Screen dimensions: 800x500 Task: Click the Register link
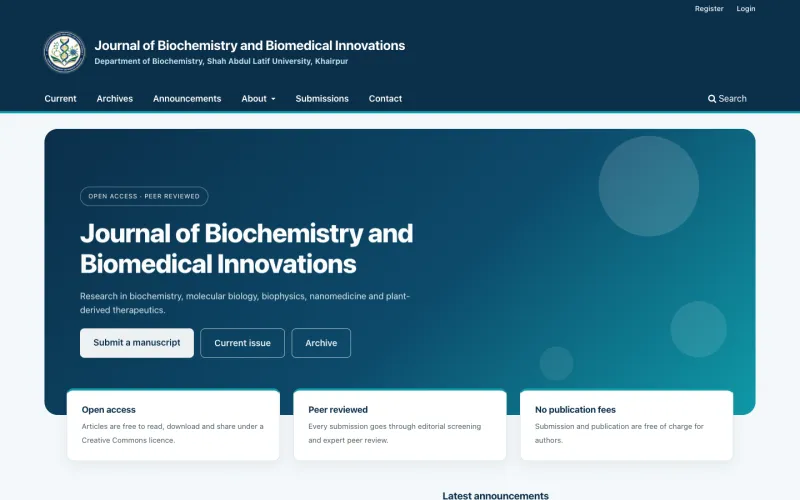tap(709, 9)
